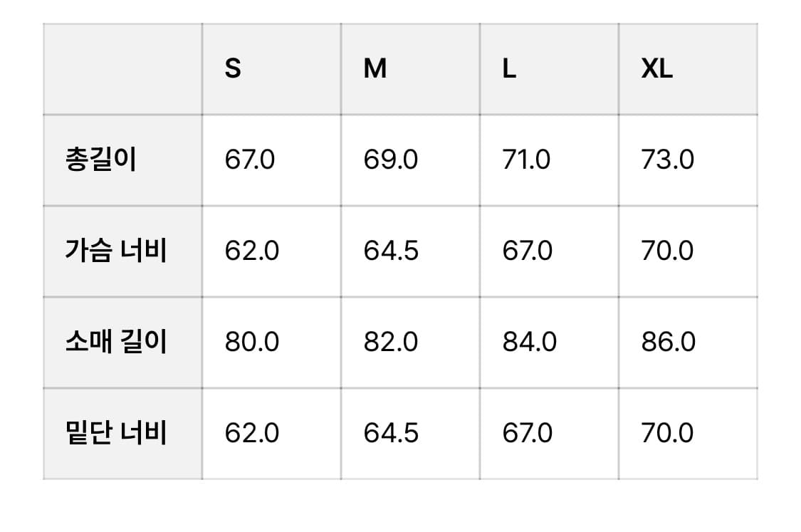Click 가슴 너비 value 62.0 for S
Screen dimensions: 801x532
(x=251, y=251)
